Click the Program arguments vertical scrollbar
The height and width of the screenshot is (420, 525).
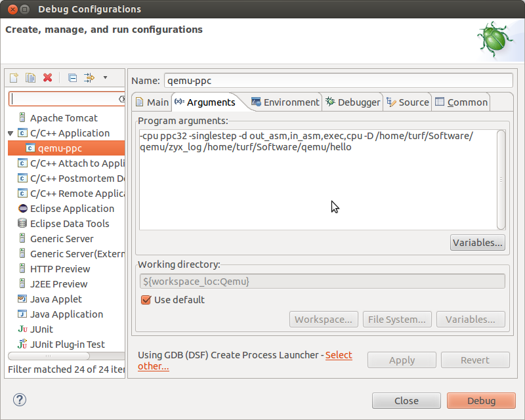click(501, 180)
